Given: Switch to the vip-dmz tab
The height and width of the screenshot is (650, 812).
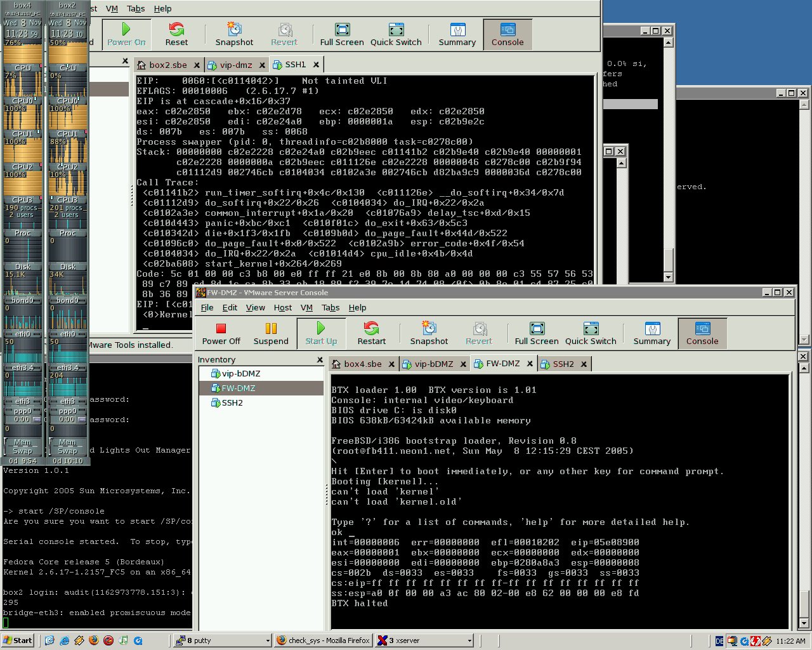Looking at the screenshot, I should (236, 65).
